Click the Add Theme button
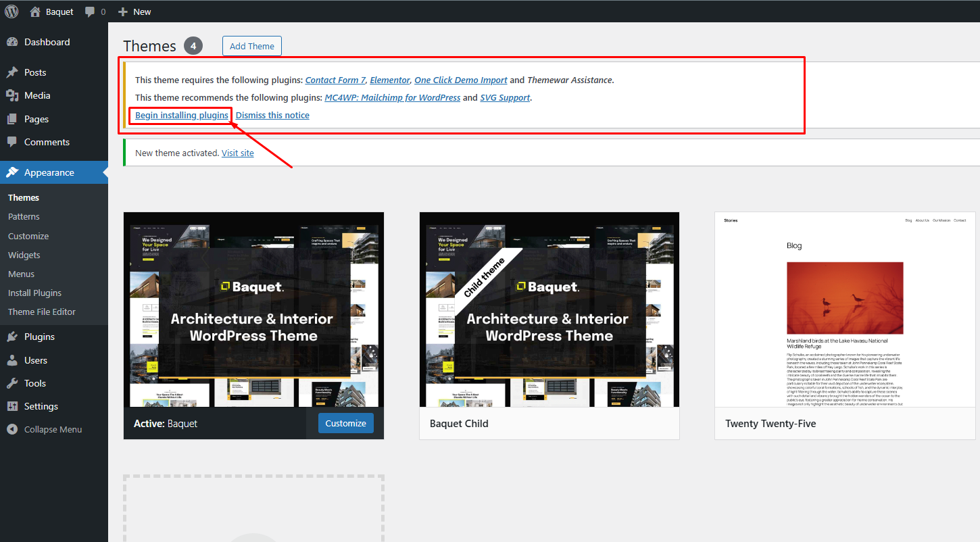 251,46
